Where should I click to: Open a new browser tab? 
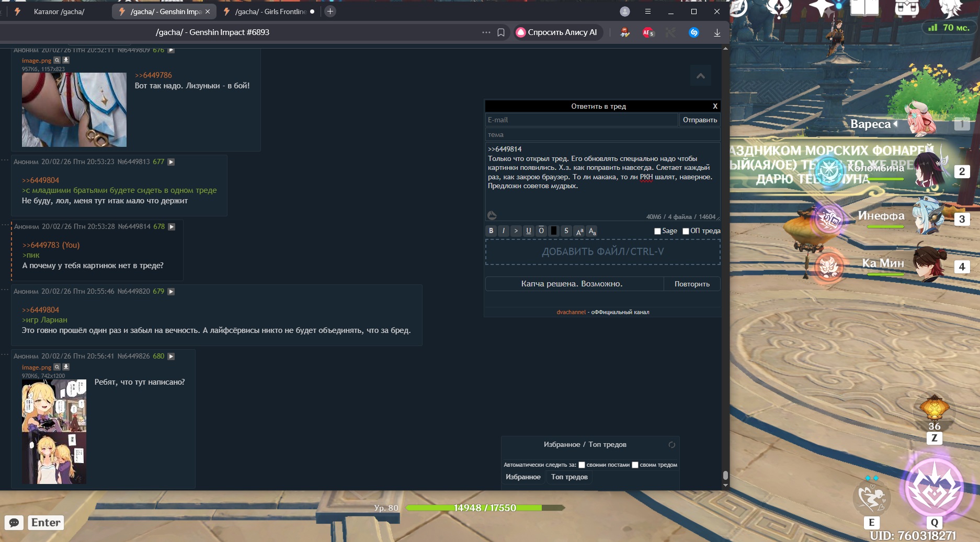[330, 11]
